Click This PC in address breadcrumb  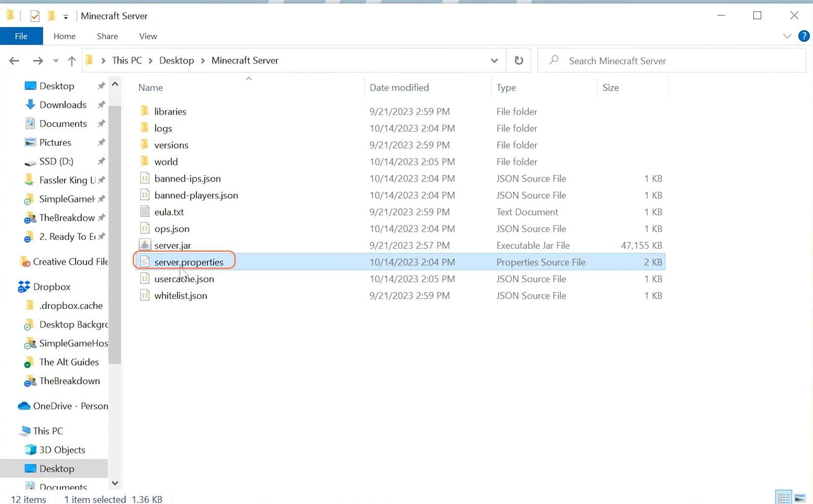pos(127,61)
